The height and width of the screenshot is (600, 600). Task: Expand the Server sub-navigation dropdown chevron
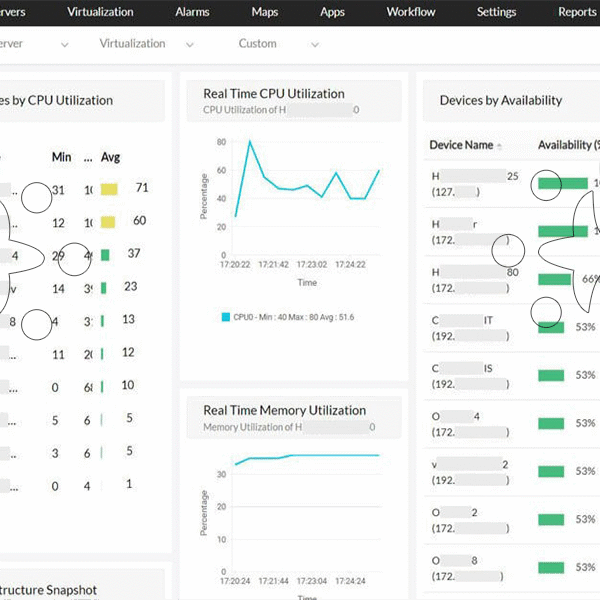click(x=65, y=45)
